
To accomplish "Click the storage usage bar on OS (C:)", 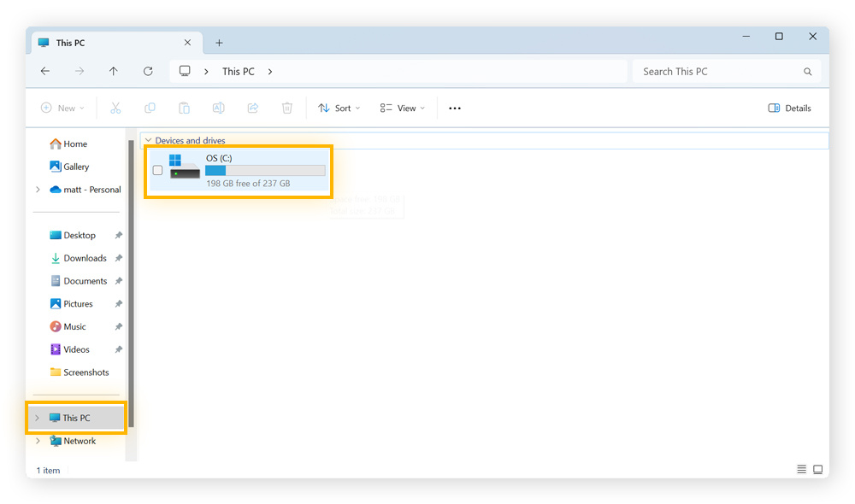I will (x=265, y=171).
